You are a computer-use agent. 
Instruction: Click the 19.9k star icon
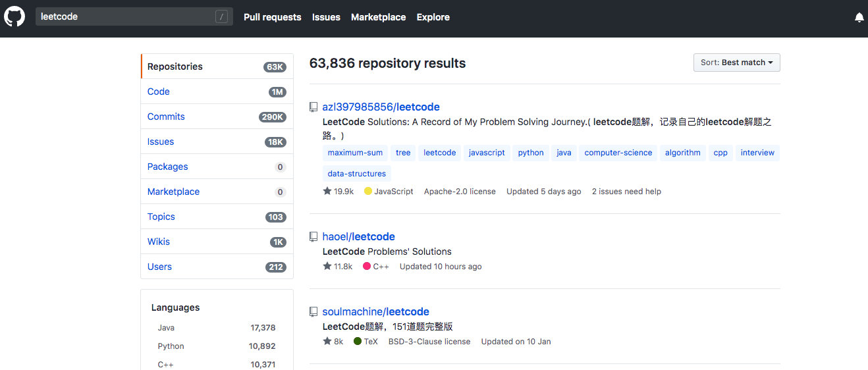click(x=327, y=191)
